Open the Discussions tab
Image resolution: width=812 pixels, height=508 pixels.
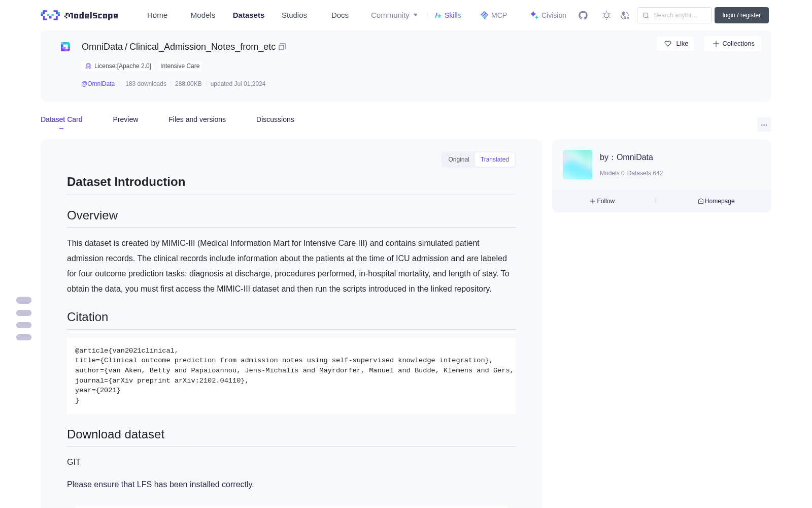275,119
